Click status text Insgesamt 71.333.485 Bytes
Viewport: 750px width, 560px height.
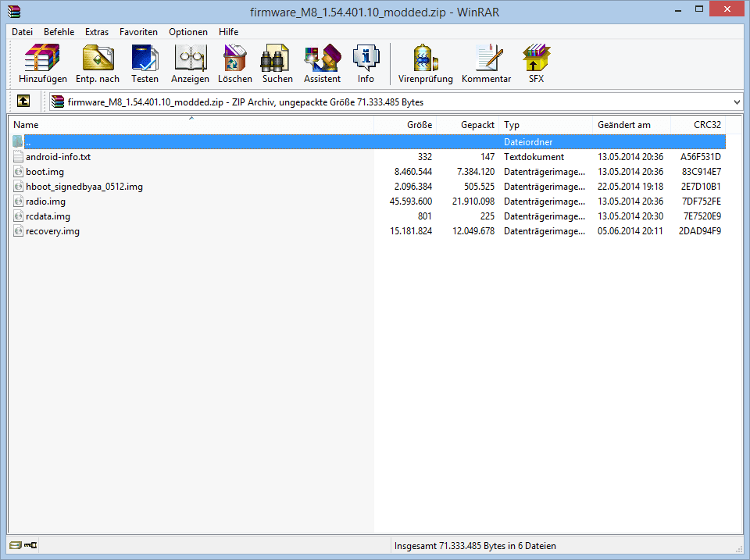[475, 546]
